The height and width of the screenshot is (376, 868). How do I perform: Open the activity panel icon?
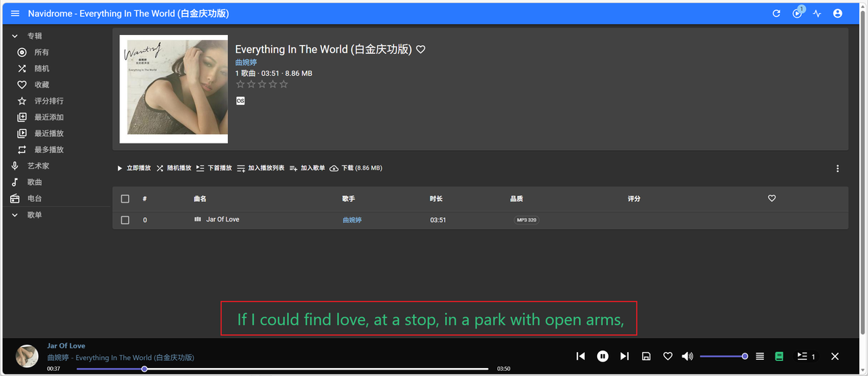pos(817,13)
